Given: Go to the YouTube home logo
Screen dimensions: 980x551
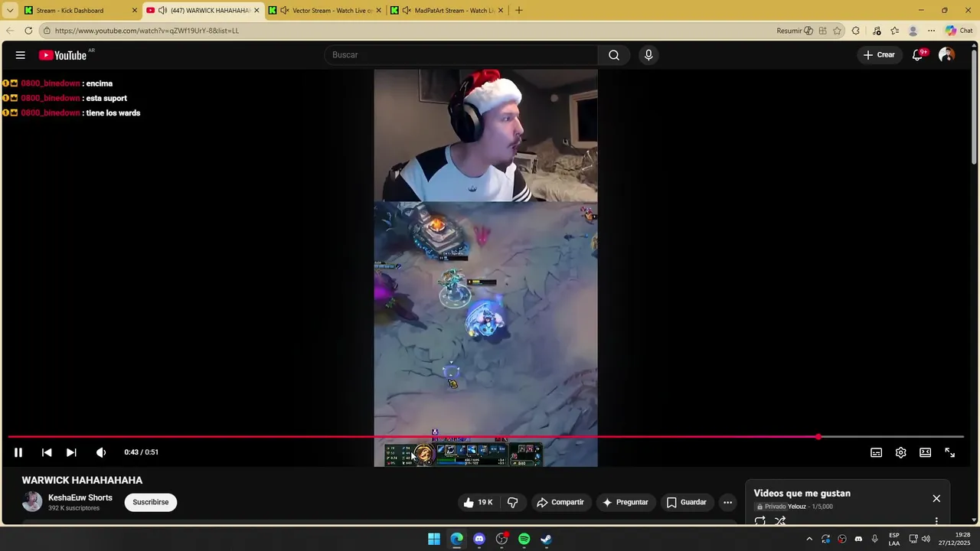Looking at the screenshot, I should [x=63, y=55].
